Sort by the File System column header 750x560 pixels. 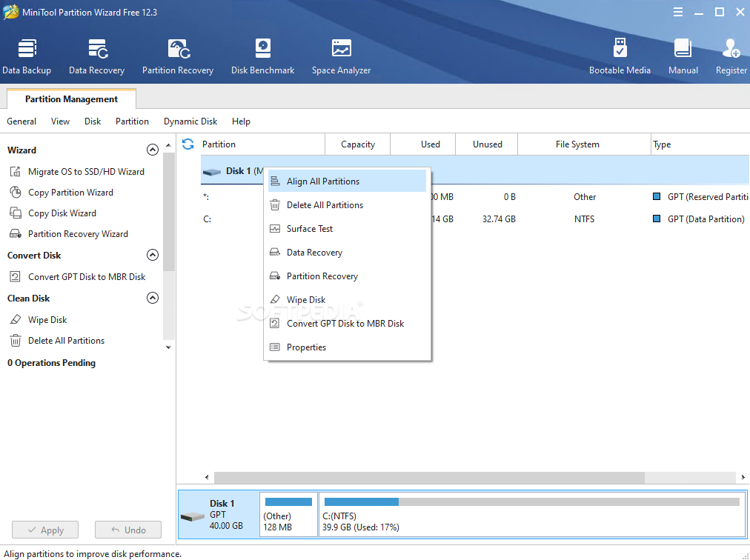pos(585,144)
